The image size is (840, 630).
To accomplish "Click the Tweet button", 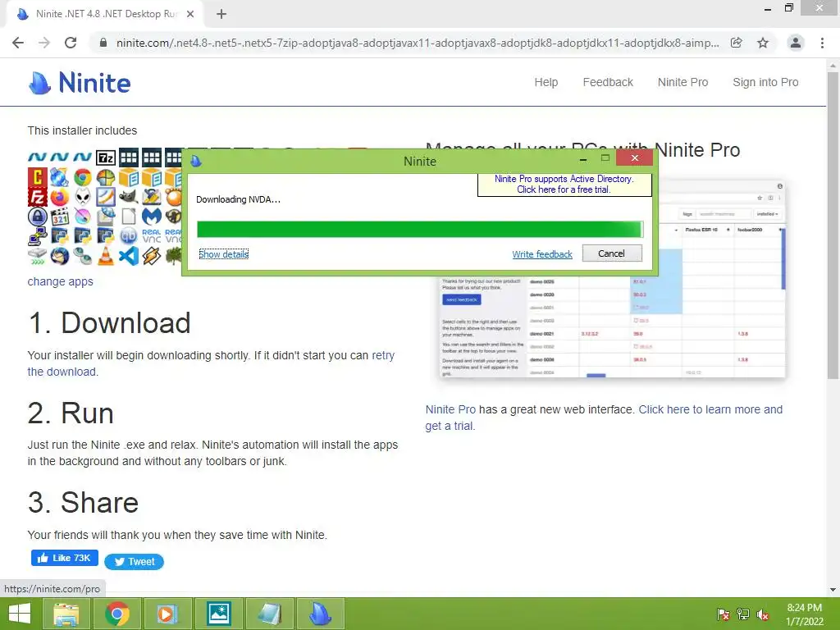I will pos(134,561).
